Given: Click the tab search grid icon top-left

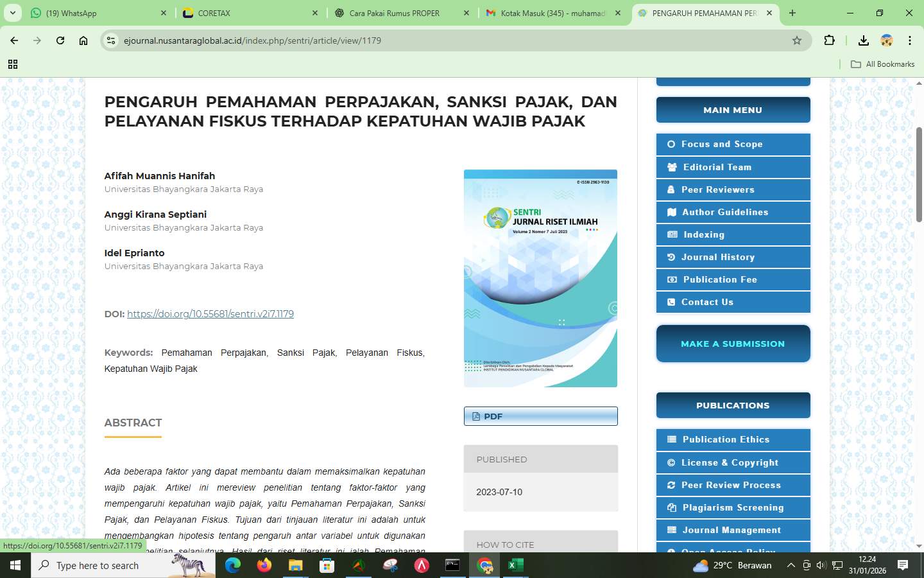Looking at the screenshot, I should pyautogui.click(x=13, y=64).
